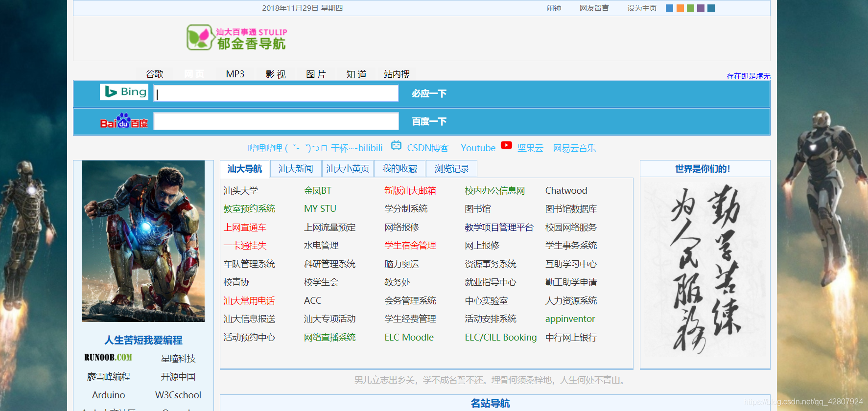Open the 网友留言 link

click(x=594, y=8)
